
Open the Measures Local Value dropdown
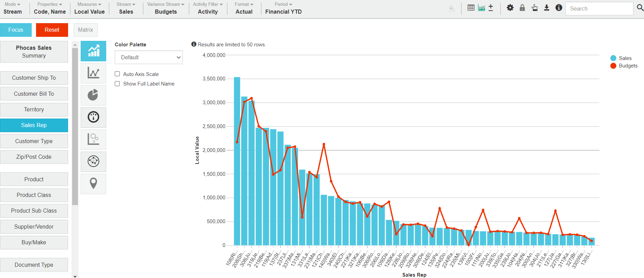coord(89,8)
